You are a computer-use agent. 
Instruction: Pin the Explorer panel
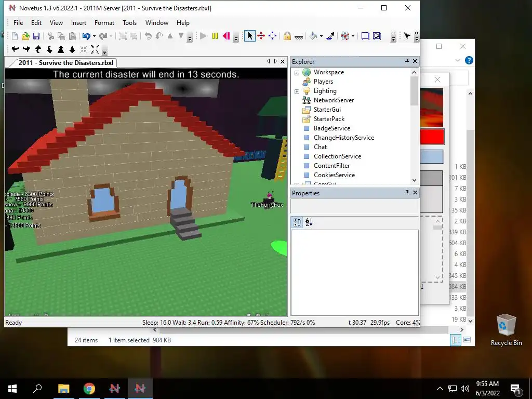click(407, 61)
